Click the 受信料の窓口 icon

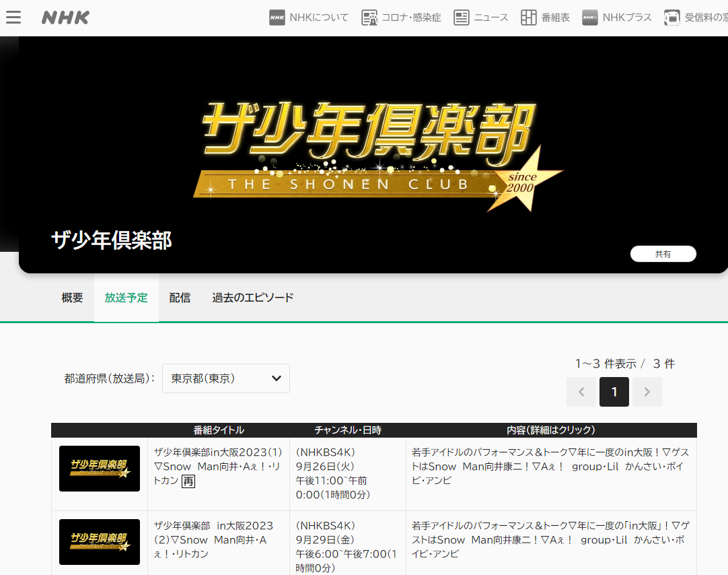(672, 18)
